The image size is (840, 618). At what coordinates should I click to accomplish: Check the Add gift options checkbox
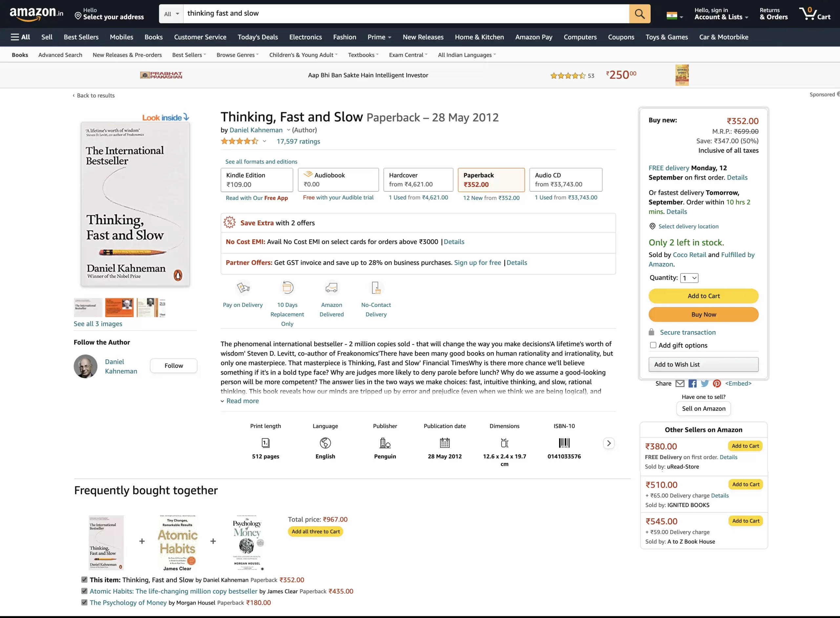click(x=653, y=345)
